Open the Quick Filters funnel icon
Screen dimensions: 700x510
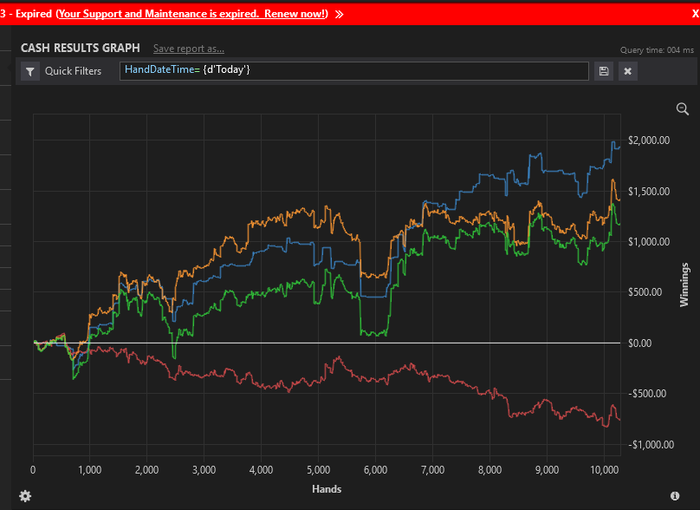30,71
